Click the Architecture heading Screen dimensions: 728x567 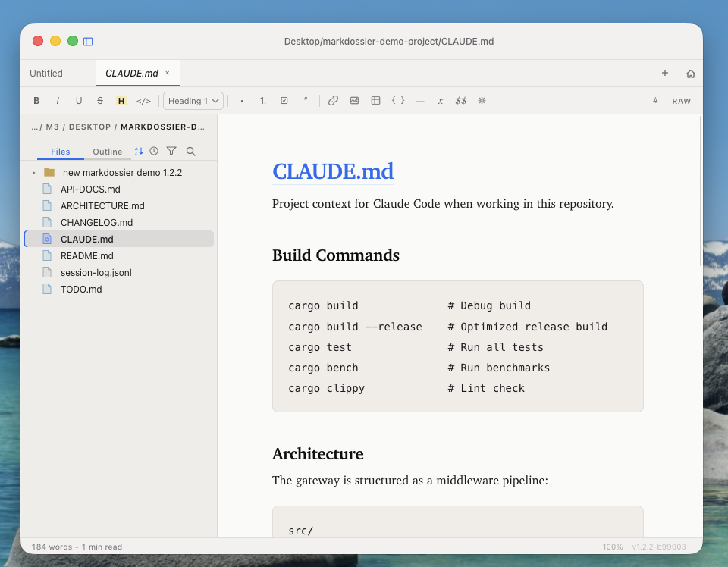[318, 454]
